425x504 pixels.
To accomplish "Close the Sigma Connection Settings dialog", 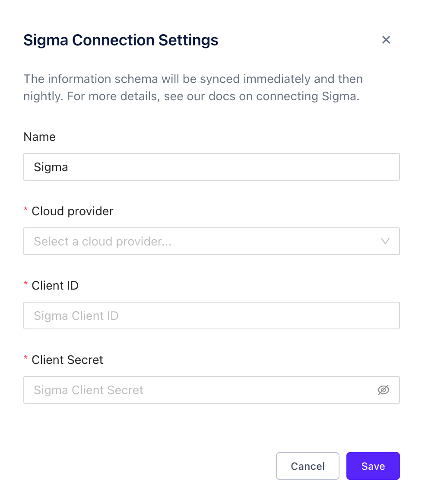I will [x=386, y=40].
